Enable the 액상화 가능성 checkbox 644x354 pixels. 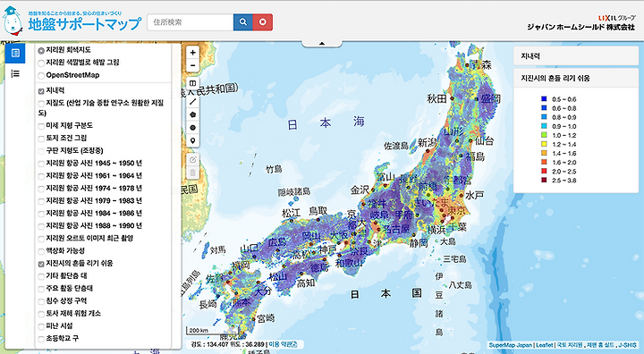coord(41,251)
